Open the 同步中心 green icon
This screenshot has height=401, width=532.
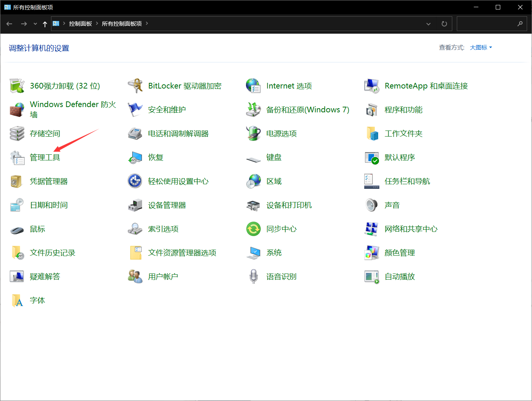coord(254,229)
